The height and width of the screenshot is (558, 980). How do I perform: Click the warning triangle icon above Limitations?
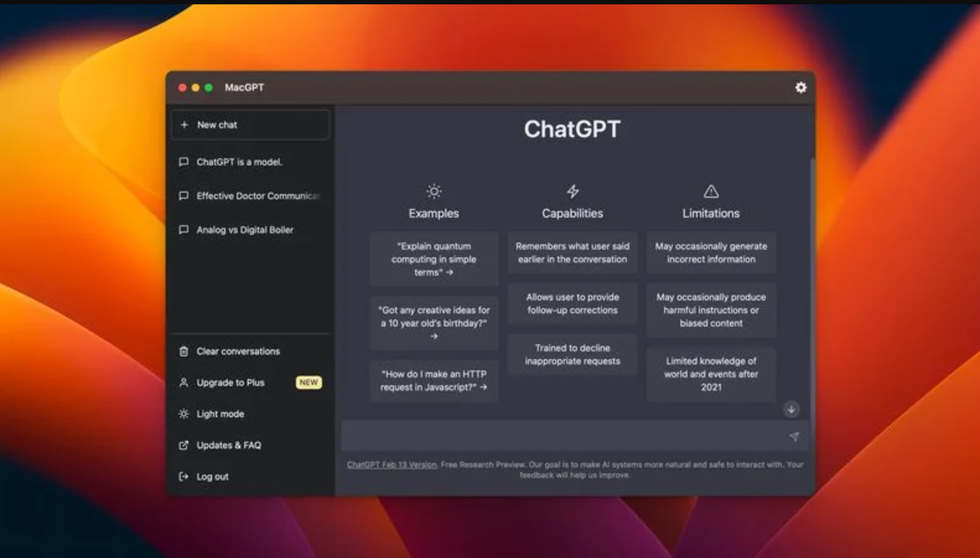711,191
